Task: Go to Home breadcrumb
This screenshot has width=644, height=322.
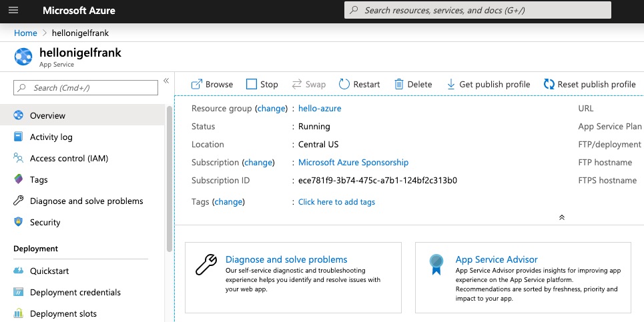Action: click(x=25, y=33)
